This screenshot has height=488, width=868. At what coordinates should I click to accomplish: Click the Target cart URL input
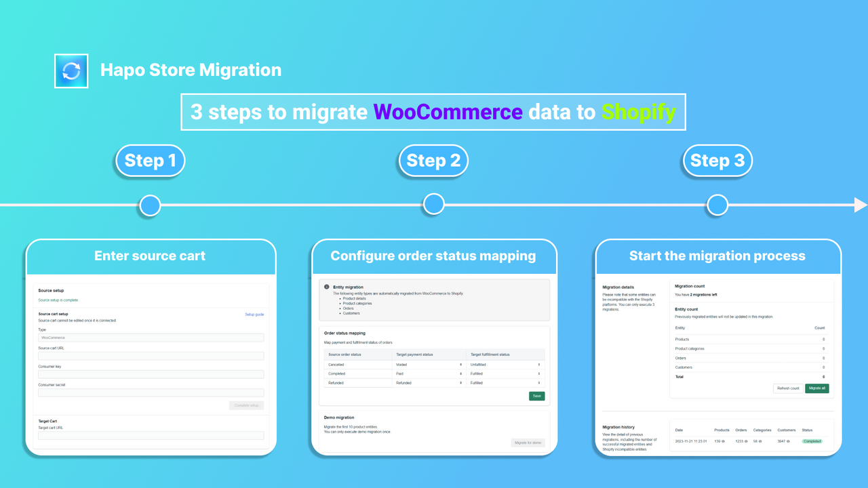(151, 436)
